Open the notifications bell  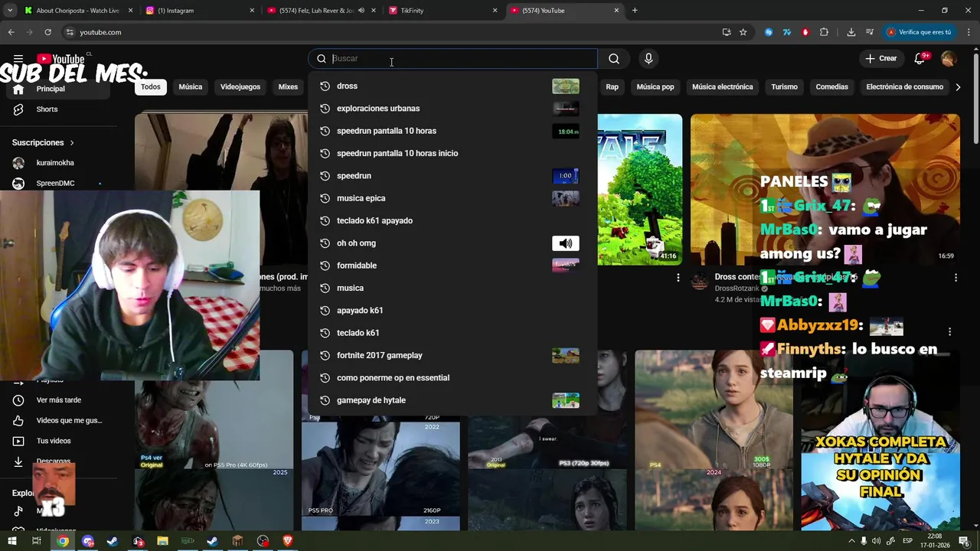[920, 58]
